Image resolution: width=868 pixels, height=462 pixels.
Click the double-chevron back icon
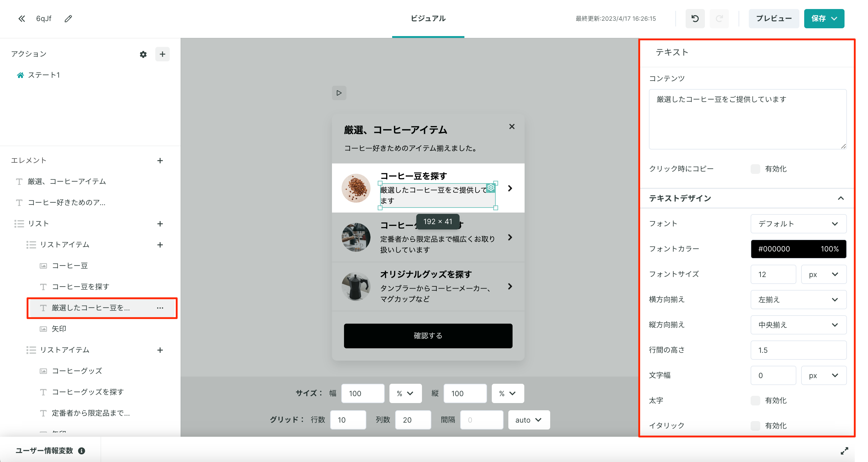point(22,19)
